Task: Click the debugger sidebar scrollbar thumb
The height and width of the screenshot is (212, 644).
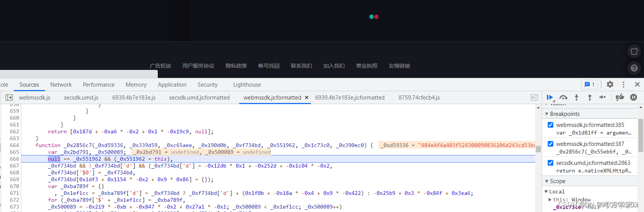Action: 641,135
